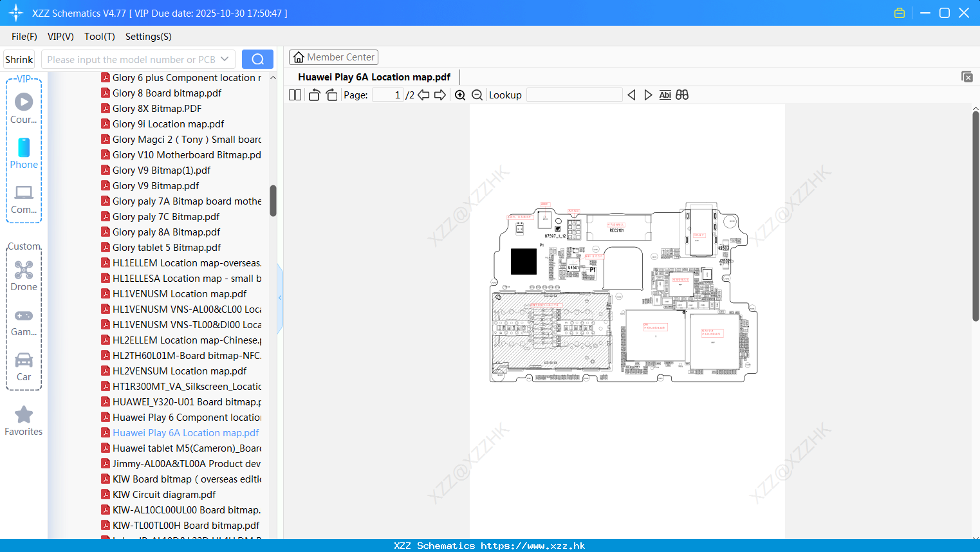
Task: Open KIW-TL00TL00H Board bitmap.pdf
Action: click(186, 525)
